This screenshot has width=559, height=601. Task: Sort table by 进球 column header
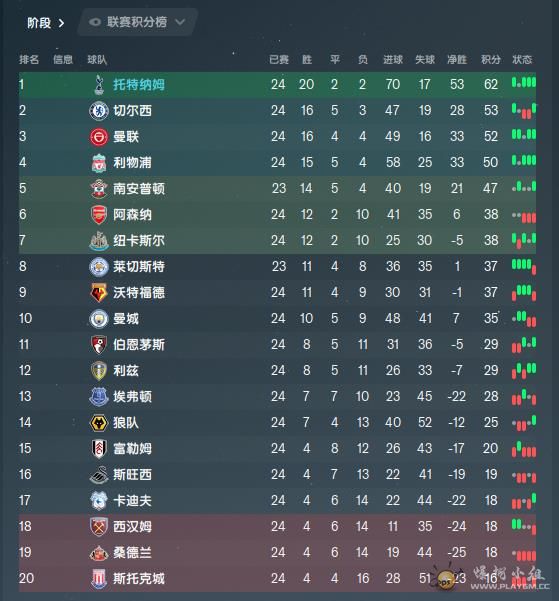(393, 59)
